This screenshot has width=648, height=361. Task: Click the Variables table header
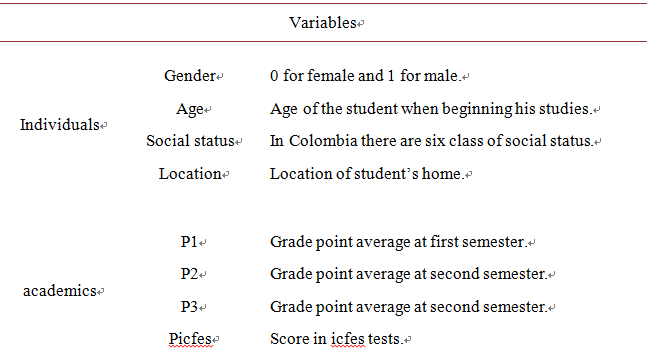coord(323,23)
